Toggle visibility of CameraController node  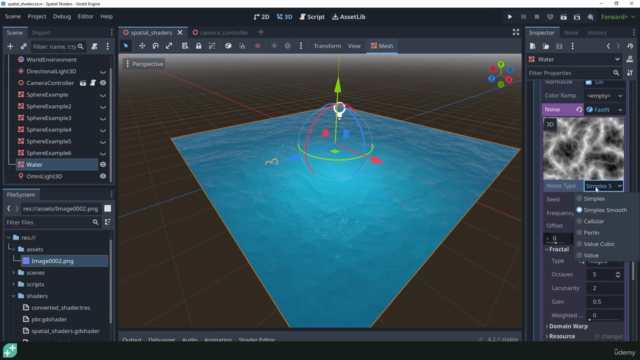click(103, 83)
